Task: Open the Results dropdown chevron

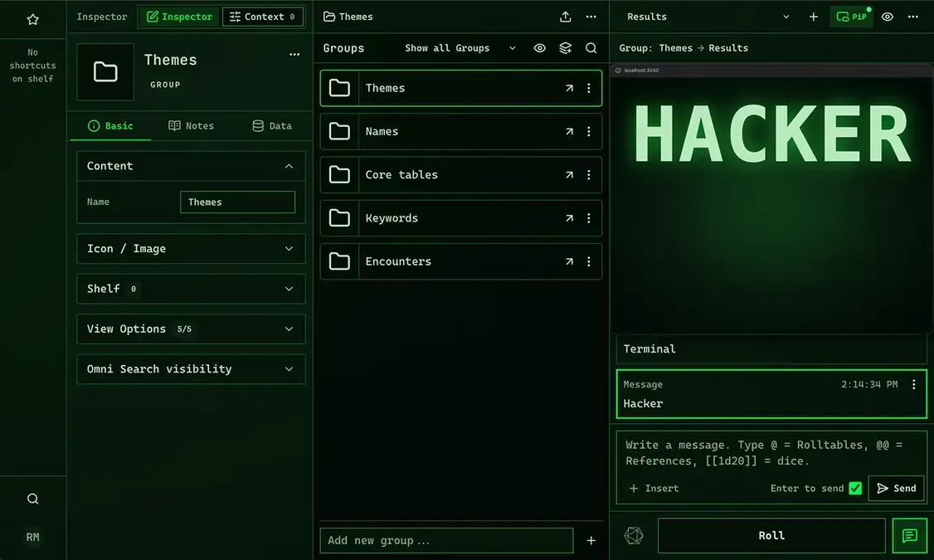Action: pyautogui.click(x=786, y=17)
